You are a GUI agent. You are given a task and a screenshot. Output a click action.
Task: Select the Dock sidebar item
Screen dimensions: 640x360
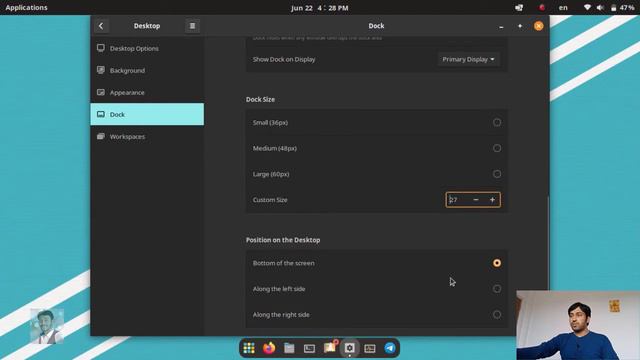(147, 114)
